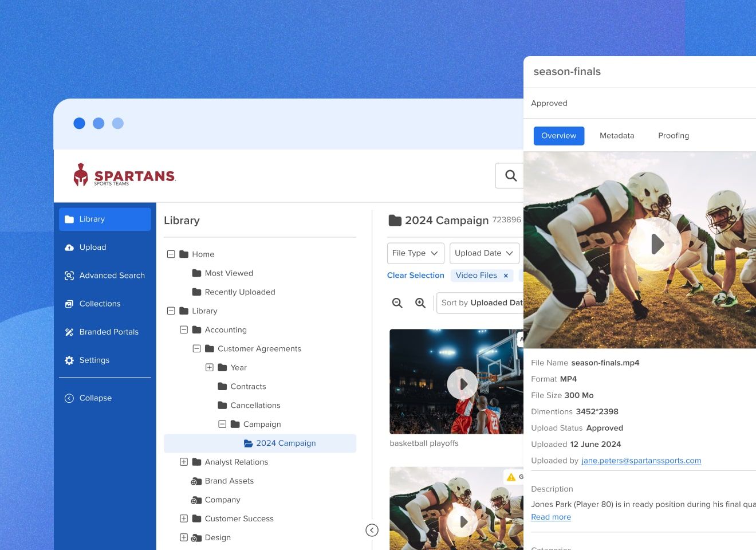Viewport: 756px width, 550px height.
Task: Select the Customer Agreements folder
Action: click(253, 349)
